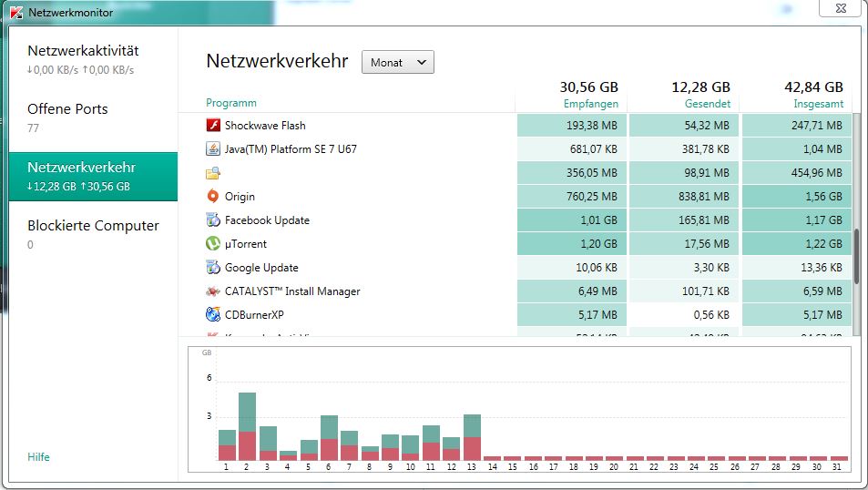Click the 101,71 KB sent cell
868x490 pixels.
point(684,291)
